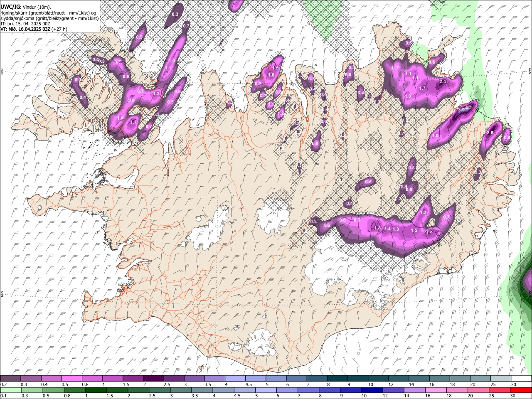
Task: Click the '0.1' scale label
Action: (x=4, y=396)
